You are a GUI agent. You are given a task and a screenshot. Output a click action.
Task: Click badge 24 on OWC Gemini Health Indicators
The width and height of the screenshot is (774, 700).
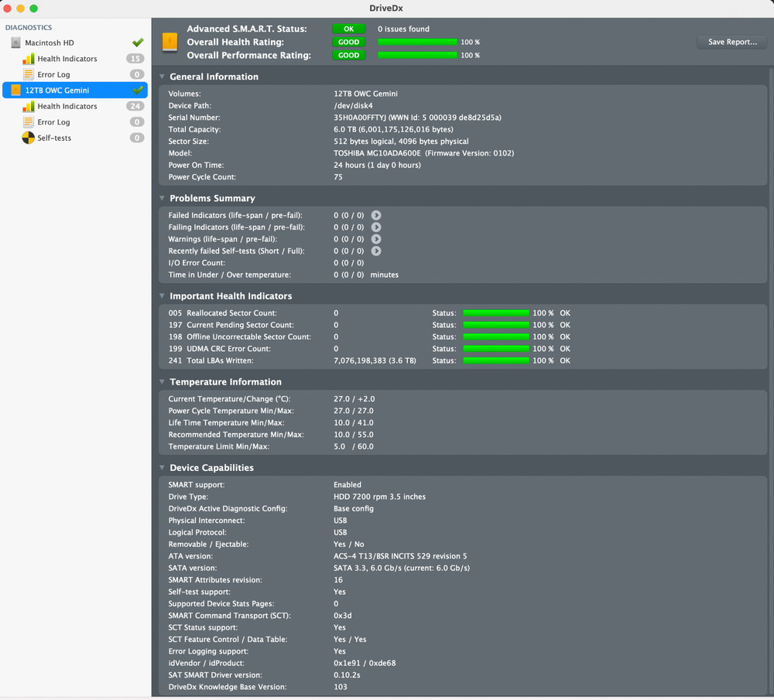[135, 106]
